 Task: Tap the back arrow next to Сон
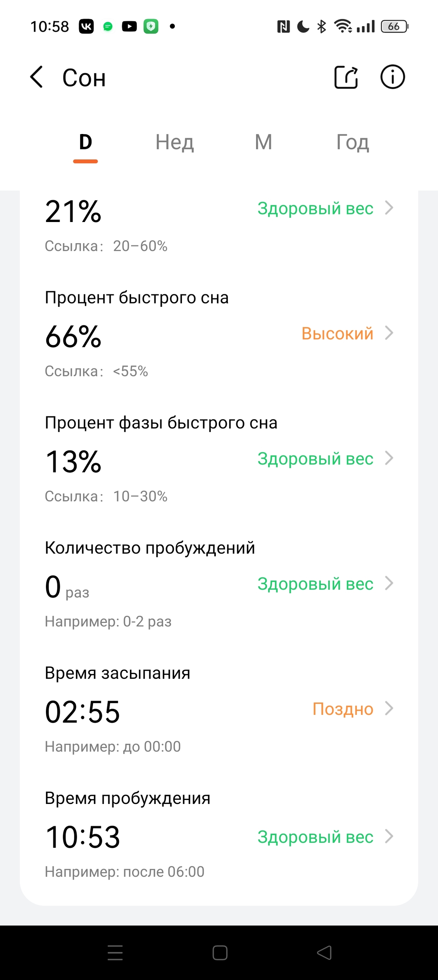(36, 77)
